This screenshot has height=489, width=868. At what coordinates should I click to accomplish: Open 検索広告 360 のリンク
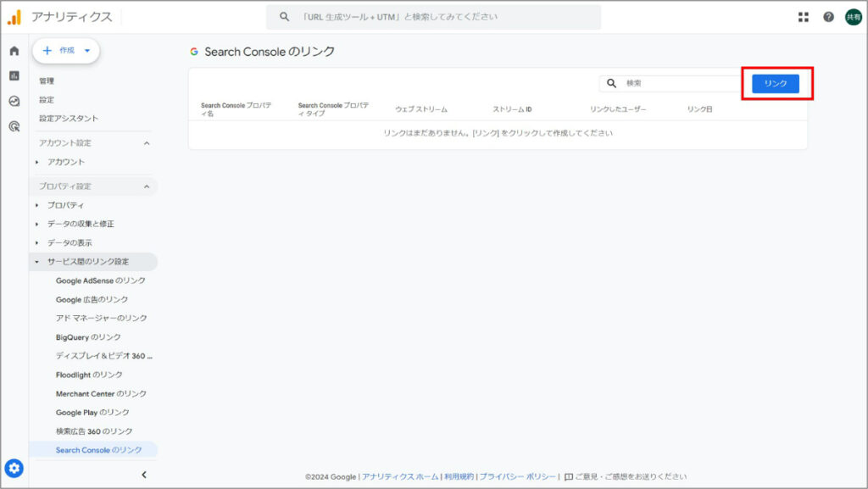click(x=94, y=431)
